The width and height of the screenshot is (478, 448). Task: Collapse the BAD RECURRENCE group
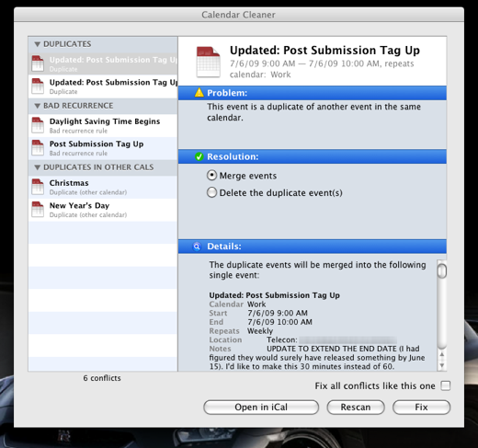(x=38, y=106)
